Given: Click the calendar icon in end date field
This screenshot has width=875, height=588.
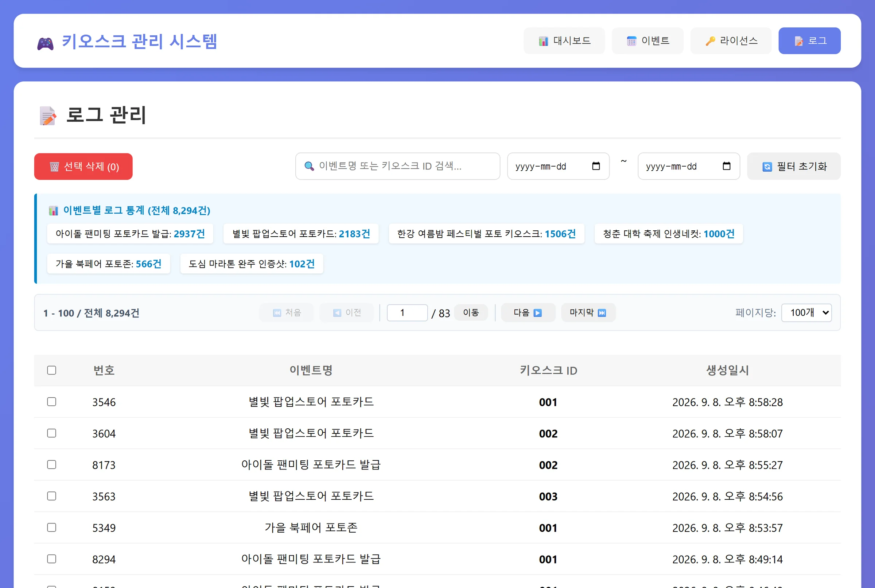Looking at the screenshot, I should [x=726, y=166].
